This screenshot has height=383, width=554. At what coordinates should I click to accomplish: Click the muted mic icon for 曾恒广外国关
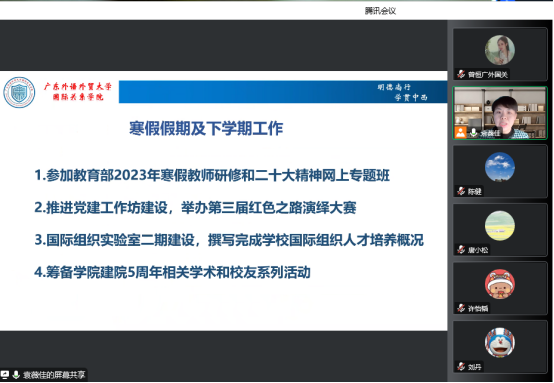tap(461, 74)
